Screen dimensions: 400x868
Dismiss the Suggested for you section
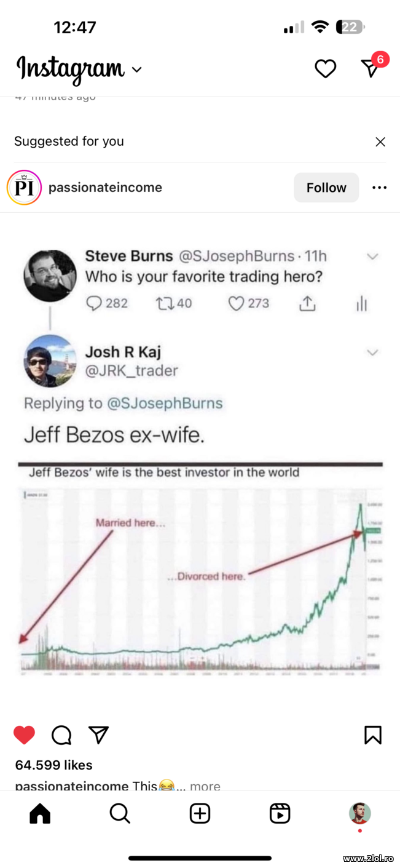point(380,142)
